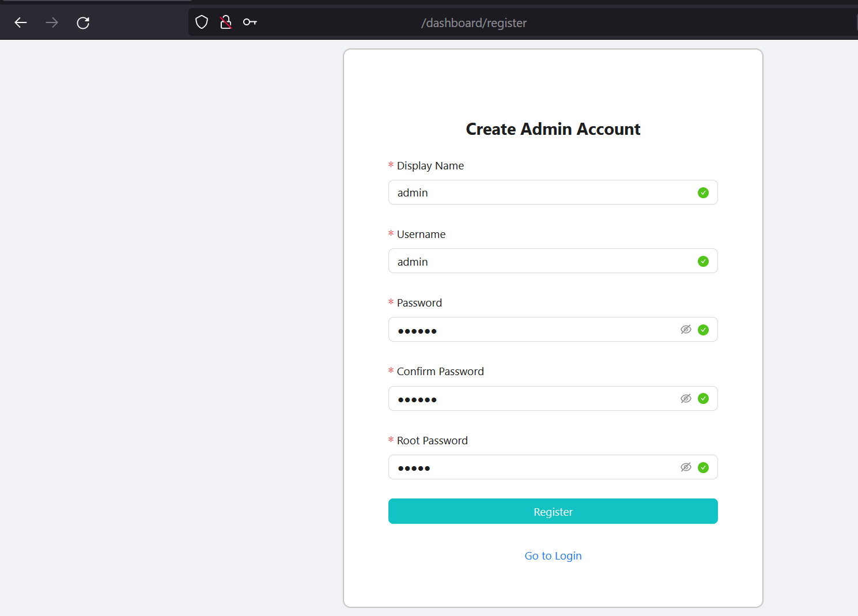Viewport: 858px width, 616px height.
Task: Click the green check in Username
Action: click(x=703, y=261)
